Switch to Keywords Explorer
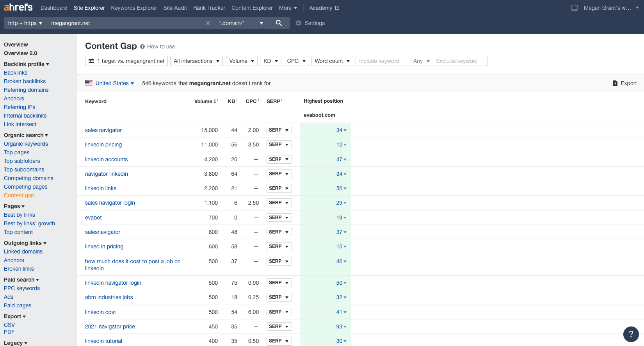This screenshot has width=644, height=346. click(134, 8)
